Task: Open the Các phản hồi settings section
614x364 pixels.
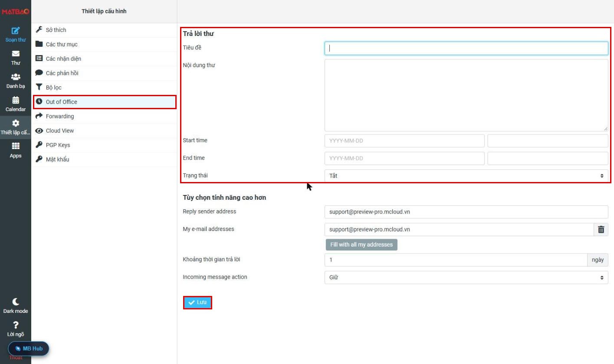Action: 105,73
